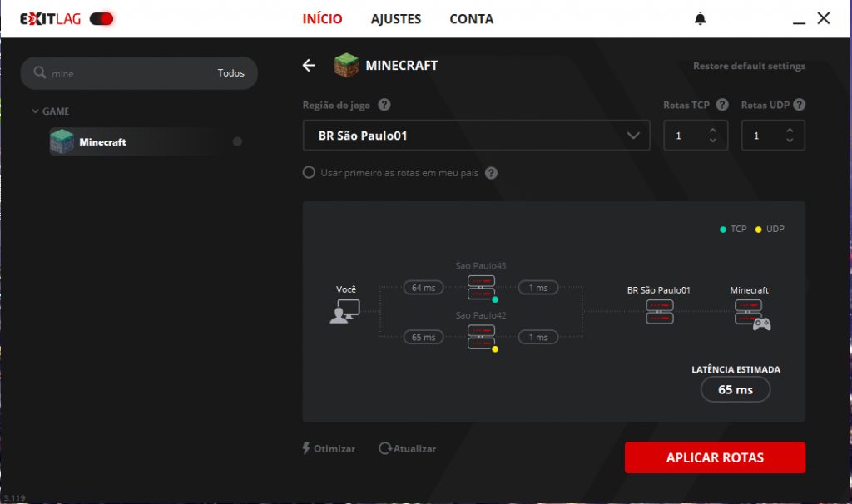Toggle the ExitLag power switch
This screenshot has width=852, height=504.
101,19
